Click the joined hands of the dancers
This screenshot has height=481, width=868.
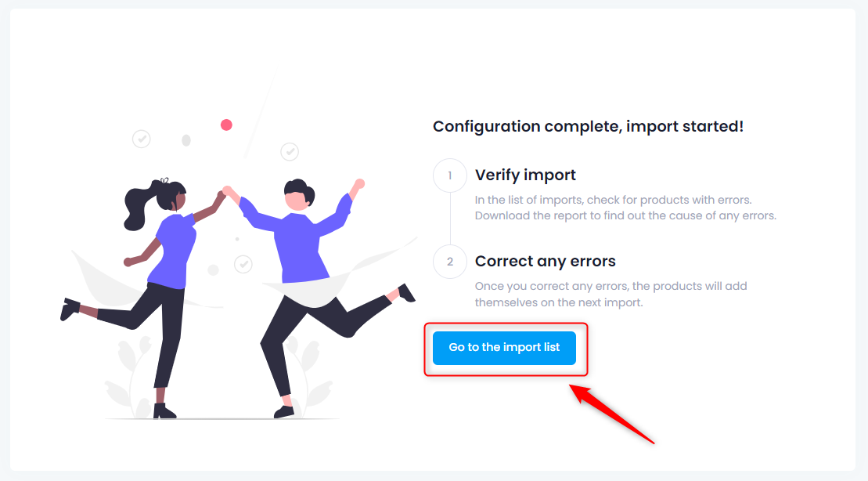[x=225, y=191]
